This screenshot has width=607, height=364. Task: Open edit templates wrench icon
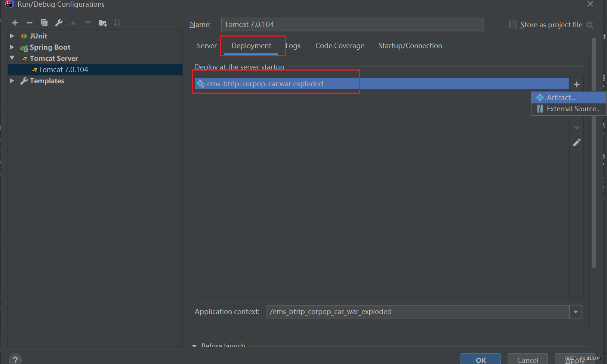click(59, 23)
